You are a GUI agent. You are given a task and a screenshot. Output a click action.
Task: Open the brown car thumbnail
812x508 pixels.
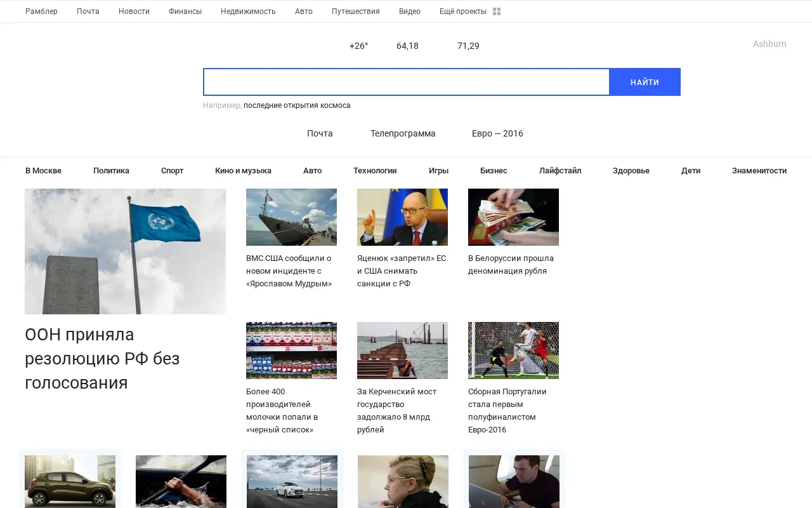pyautogui.click(x=70, y=481)
